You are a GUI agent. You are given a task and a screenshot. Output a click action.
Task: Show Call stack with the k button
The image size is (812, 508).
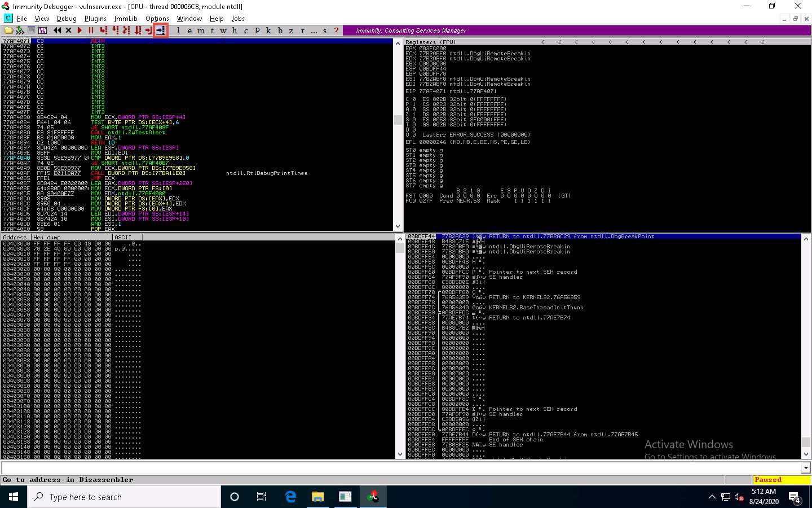268,30
